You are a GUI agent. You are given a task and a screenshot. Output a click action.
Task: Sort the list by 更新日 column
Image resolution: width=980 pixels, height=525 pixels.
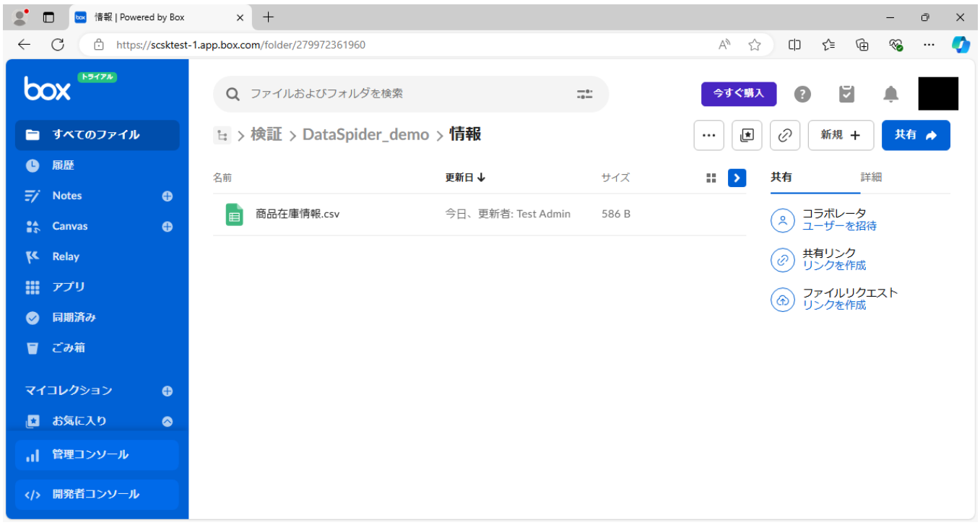[x=464, y=178]
